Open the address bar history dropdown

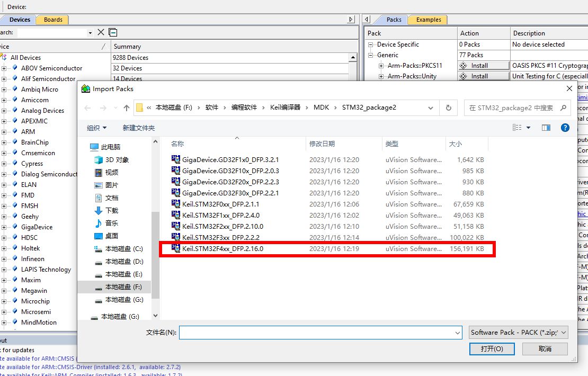(431, 108)
